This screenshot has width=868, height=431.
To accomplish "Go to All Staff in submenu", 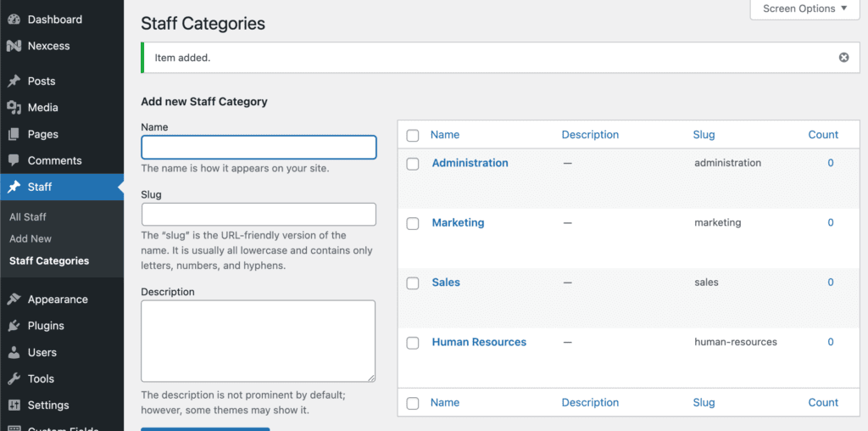I will pos(28,216).
